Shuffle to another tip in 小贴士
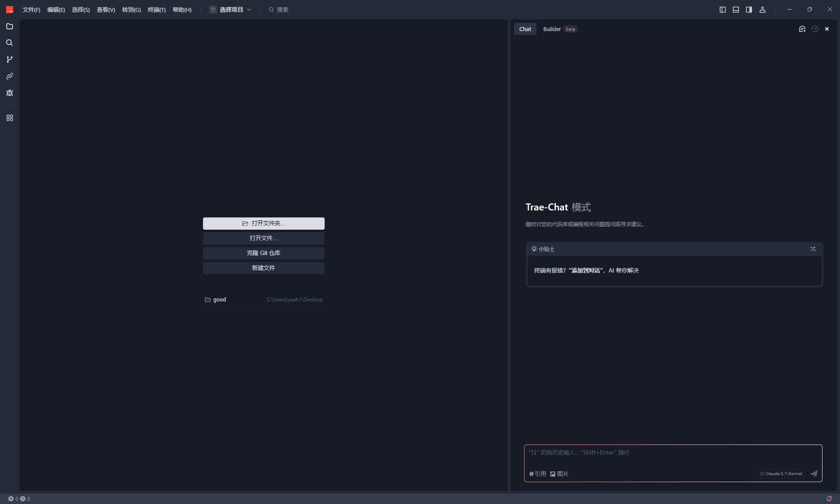The height and width of the screenshot is (504, 840). [x=812, y=249]
